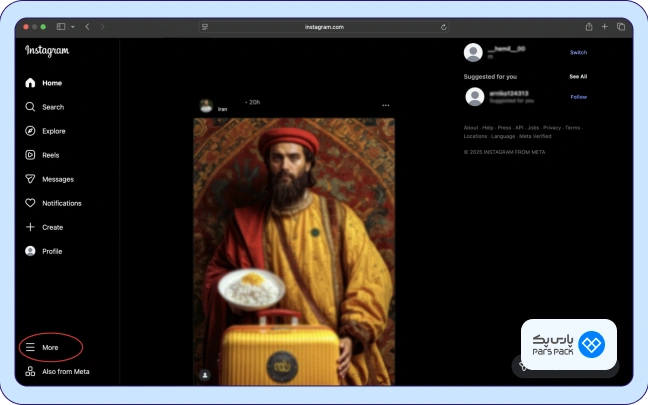The image size is (648, 405).
Task: Follow the suggested account
Action: (x=578, y=97)
